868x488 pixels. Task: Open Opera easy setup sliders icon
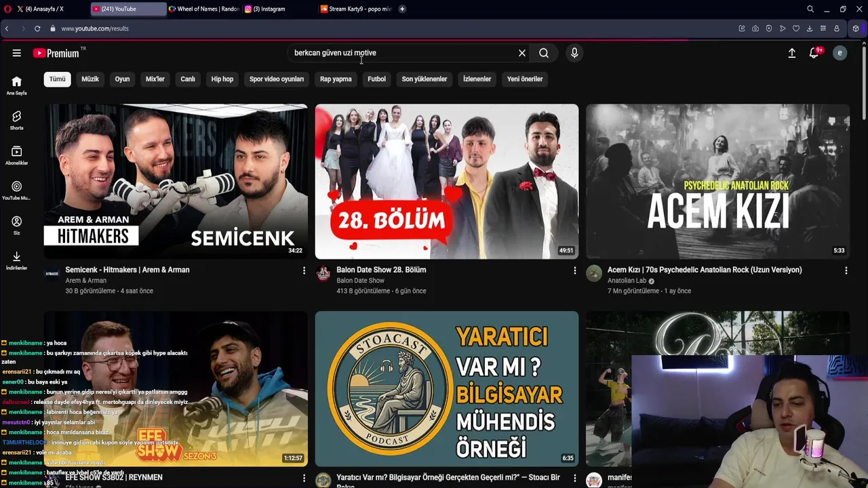point(823,28)
